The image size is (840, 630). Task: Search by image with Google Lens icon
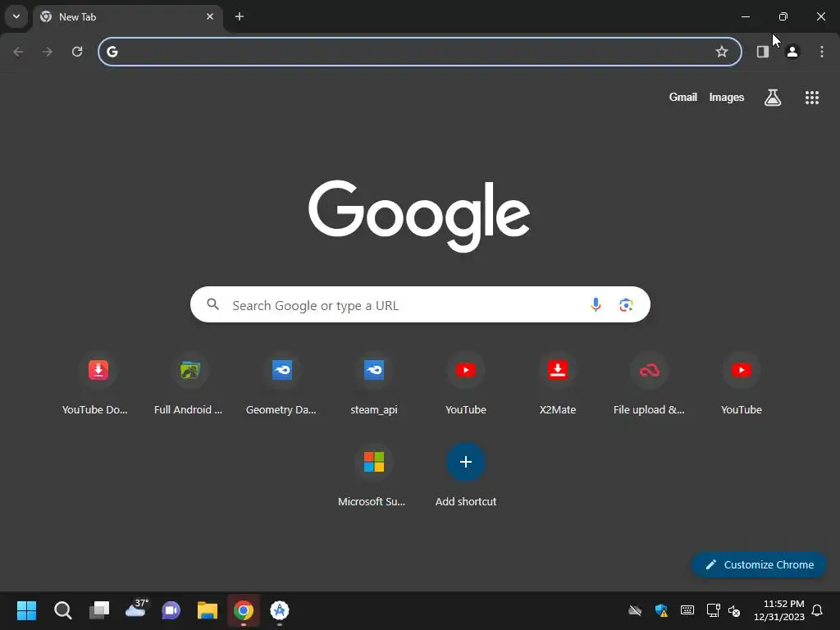(x=626, y=305)
